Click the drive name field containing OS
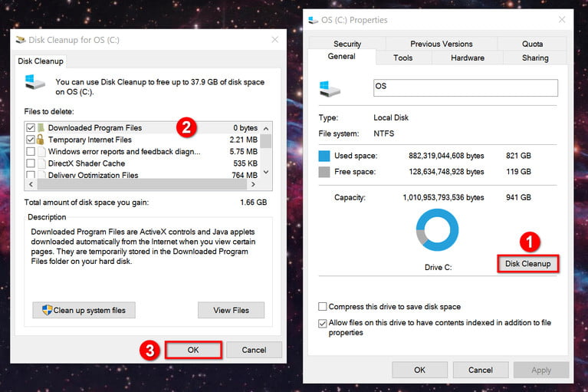The width and height of the screenshot is (588, 392). [465, 87]
